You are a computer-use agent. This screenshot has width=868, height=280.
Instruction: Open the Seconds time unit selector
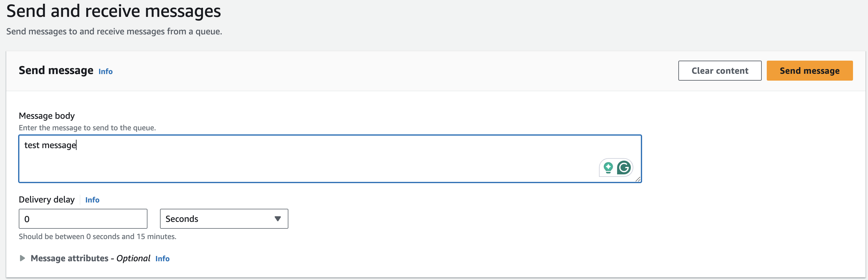coord(224,219)
